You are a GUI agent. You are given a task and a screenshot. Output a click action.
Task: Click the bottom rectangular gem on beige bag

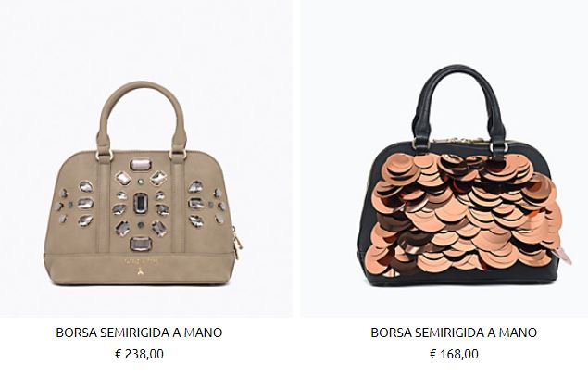coord(140,244)
